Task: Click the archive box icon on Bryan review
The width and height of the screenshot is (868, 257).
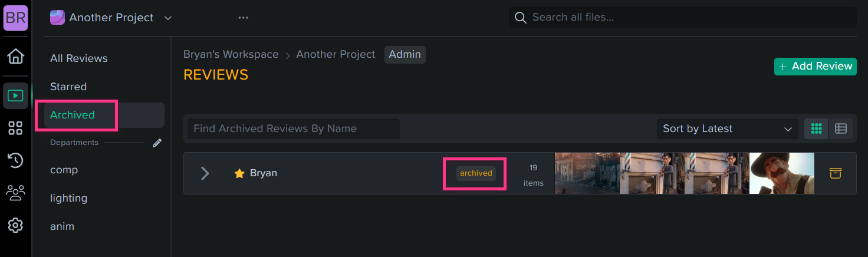Action: point(835,173)
